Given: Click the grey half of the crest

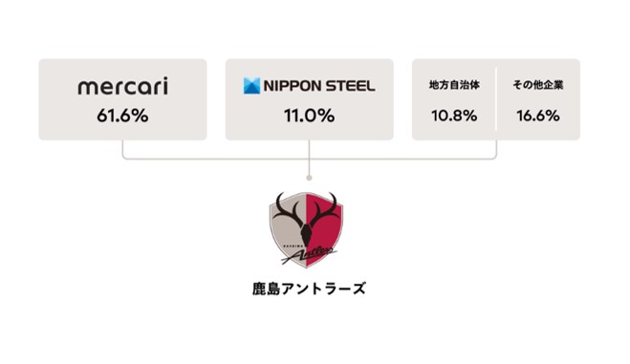Looking at the screenshot, I should pos(289,231).
